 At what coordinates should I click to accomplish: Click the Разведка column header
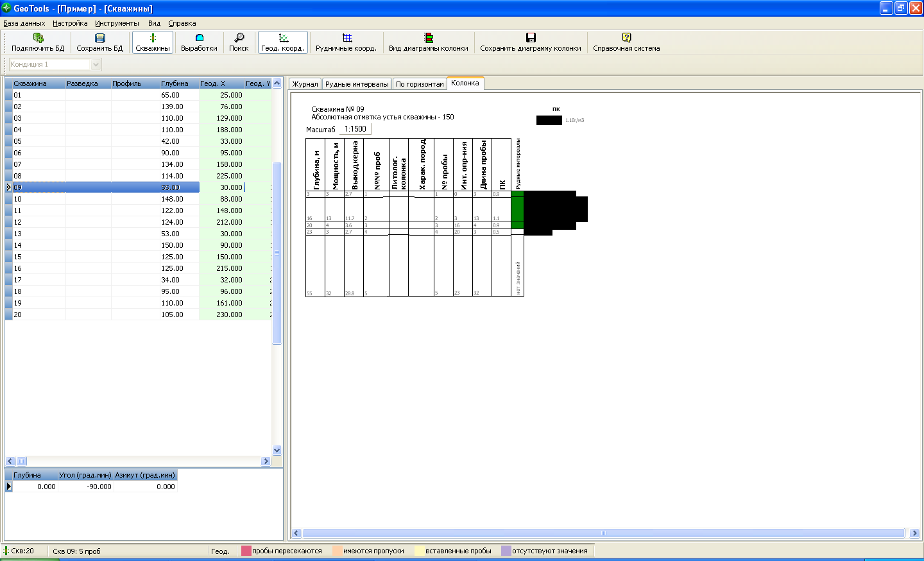click(88, 83)
